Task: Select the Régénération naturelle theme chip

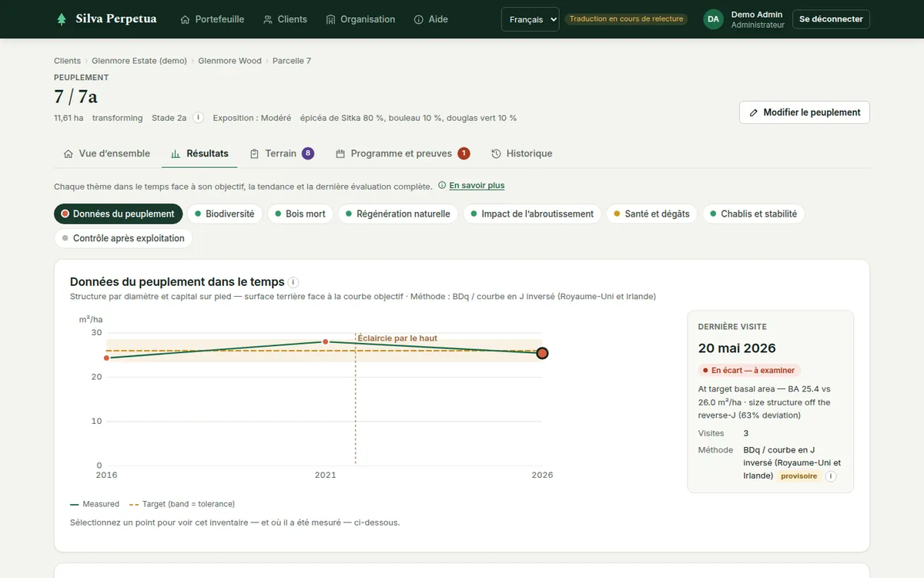Action: [x=398, y=213]
